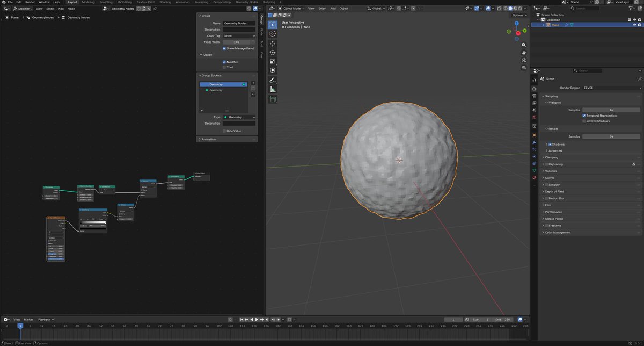
Task: Enable the Jittered Shadows checkbox
Action: click(584, 120)
